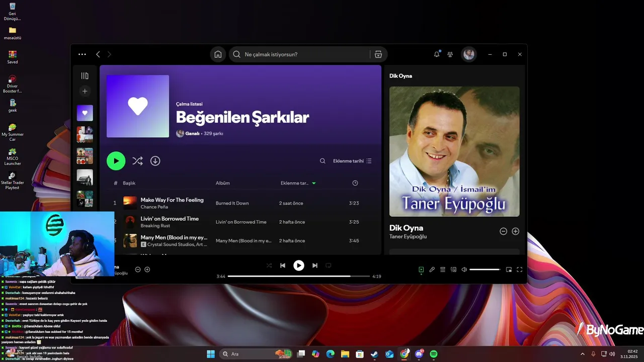Hide this track via minus icon in Now Playing panel
Image resolution: width=644 pixels, height=362 pixels.
pyautogui.click(x=503, y=231)
